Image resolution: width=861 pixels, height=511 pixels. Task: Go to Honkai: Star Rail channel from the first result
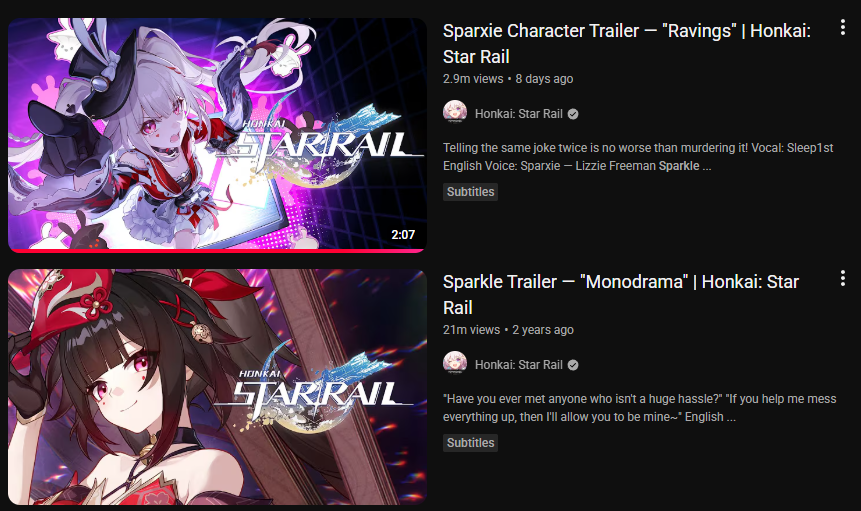518,114
